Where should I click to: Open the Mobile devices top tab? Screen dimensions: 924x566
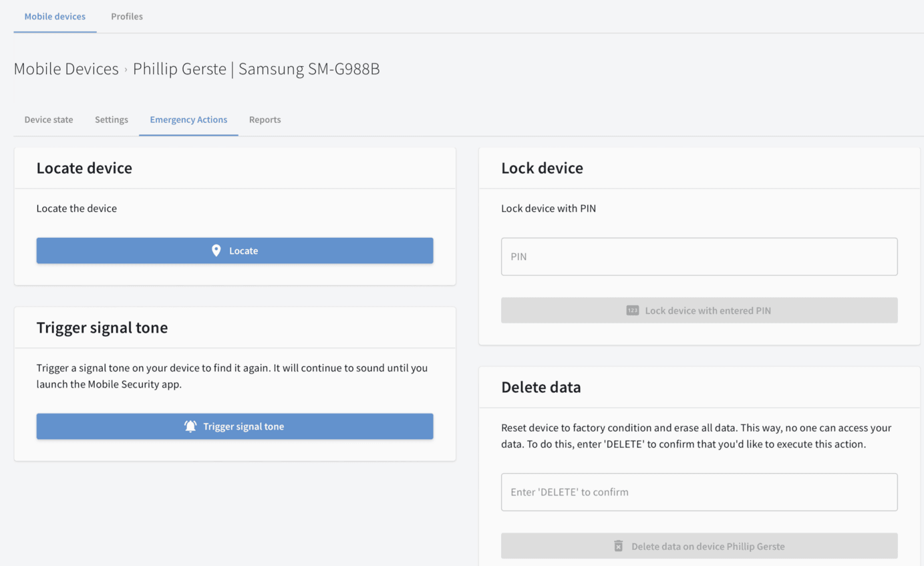[x=55, y=16]
